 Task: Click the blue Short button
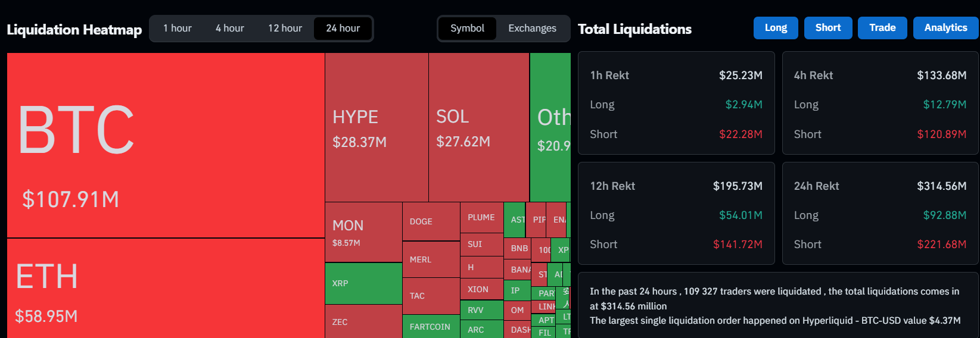coord(828,28)
